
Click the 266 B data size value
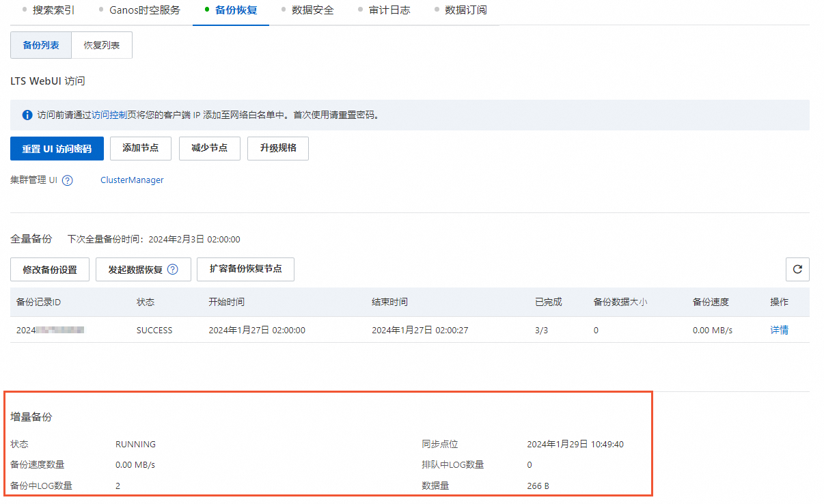538,486
